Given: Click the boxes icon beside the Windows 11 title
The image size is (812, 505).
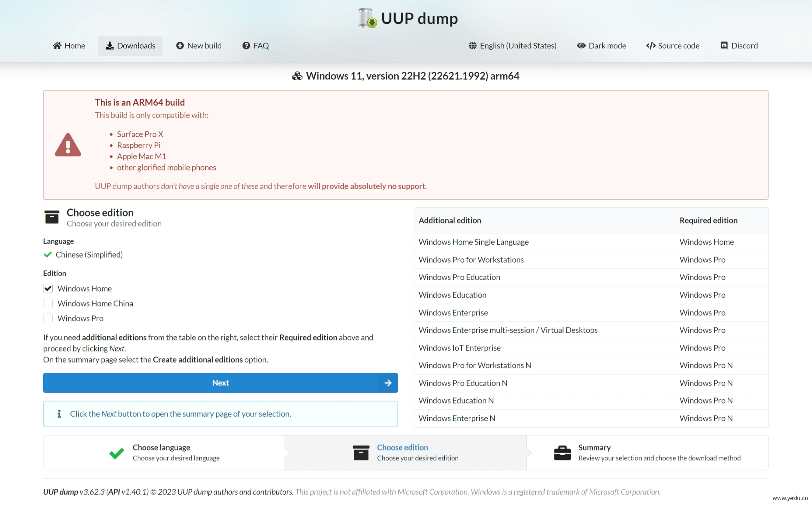Looking at the screenshot, I should (297, 76).
